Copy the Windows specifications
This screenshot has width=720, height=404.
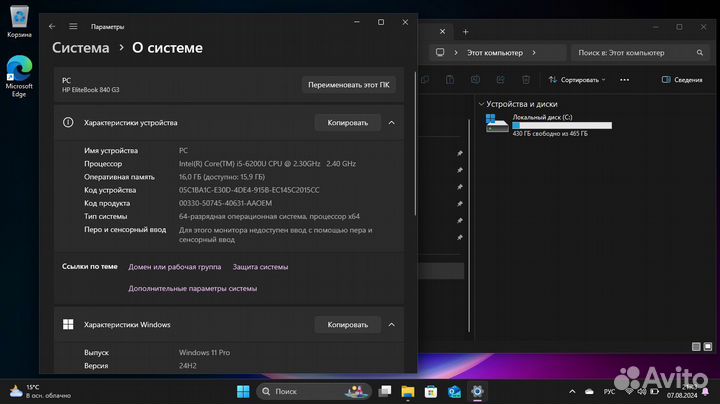[348, 325]
